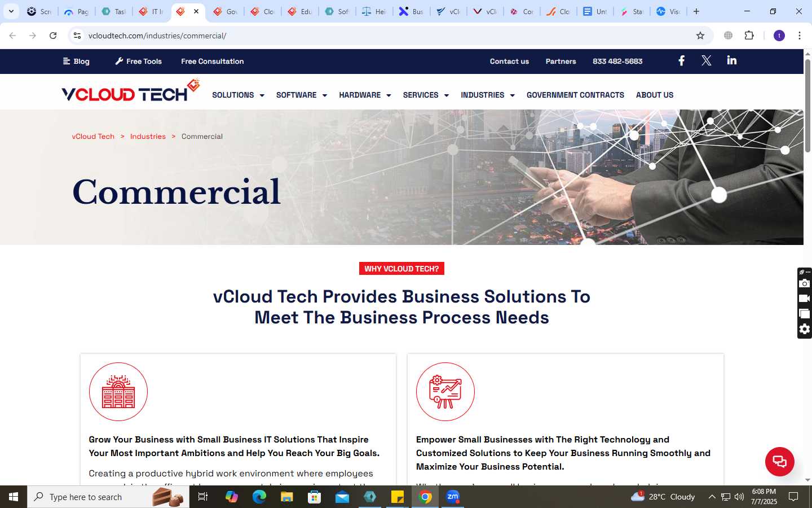Viewport: 812px width, 508px height.
Task: Open the LinkedIn social icon
Action: (x=732, y=60)
